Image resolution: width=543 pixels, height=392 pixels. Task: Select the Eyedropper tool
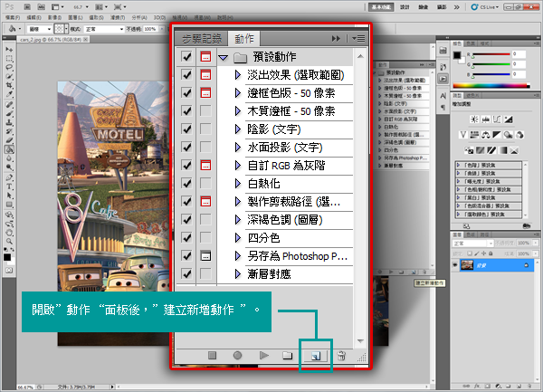[9, 94]
